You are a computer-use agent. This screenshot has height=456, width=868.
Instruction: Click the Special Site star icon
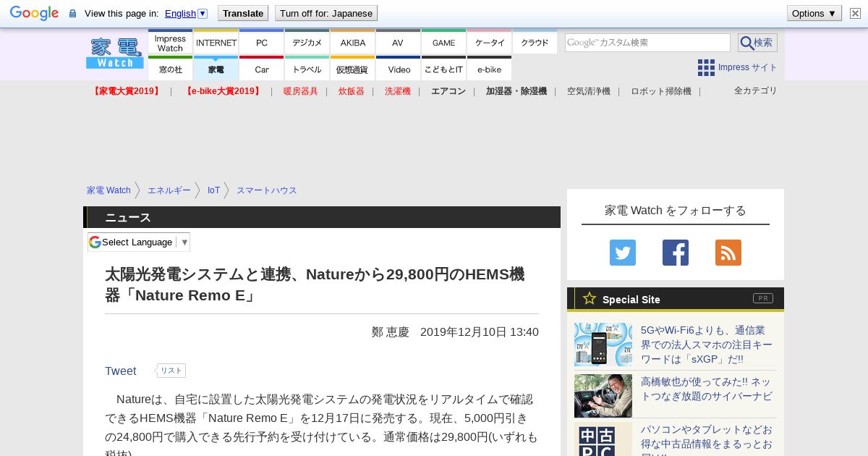590,298
